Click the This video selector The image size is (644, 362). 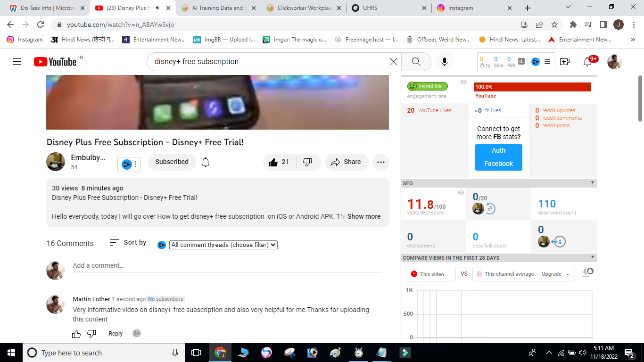(431, 274)
